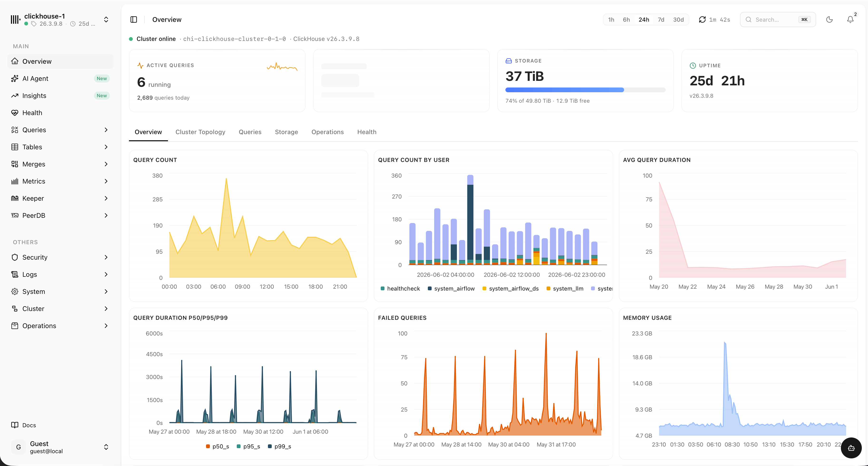The image size is (868, 466).
Task: Click the Uptime clock icon
Action: [x=693, y=66]
